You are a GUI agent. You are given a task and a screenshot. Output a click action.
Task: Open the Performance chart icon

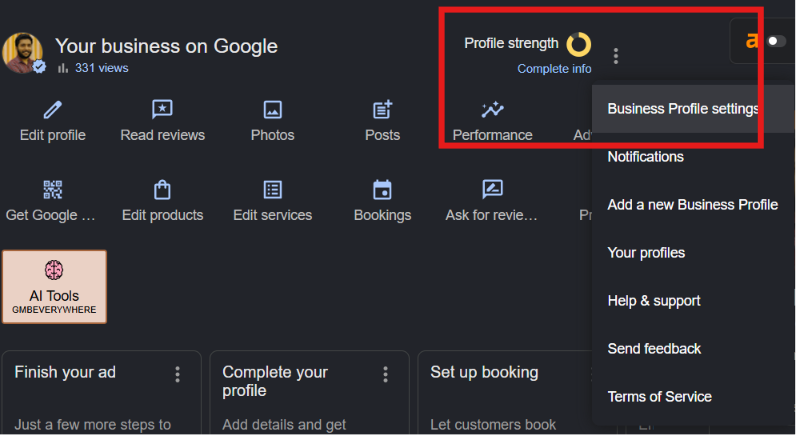pyautogui.click(x=492, y=109)
